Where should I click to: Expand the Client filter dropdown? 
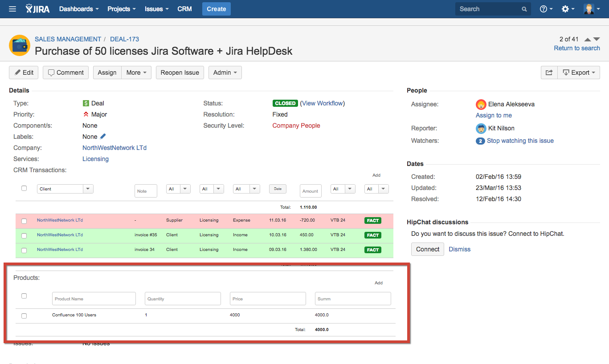point(88,189)
